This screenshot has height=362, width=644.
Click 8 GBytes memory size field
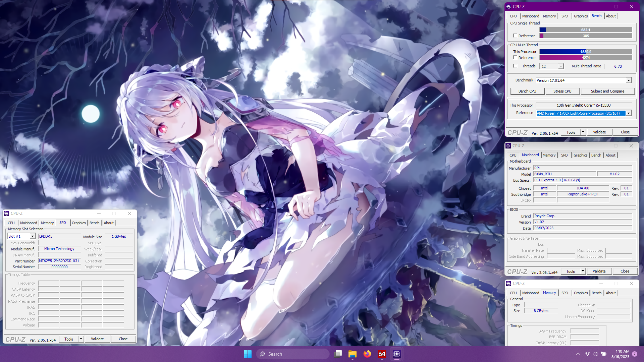click(x=541, y=311)
